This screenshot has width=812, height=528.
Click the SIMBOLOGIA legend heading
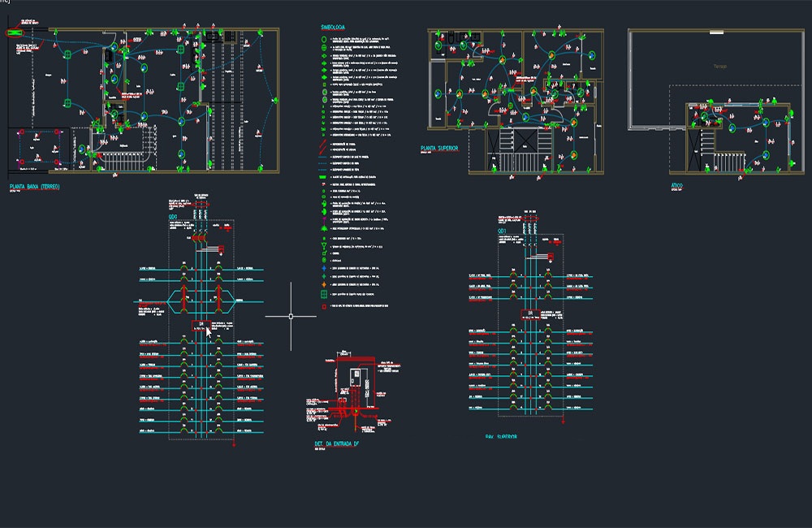click(332, 27)
